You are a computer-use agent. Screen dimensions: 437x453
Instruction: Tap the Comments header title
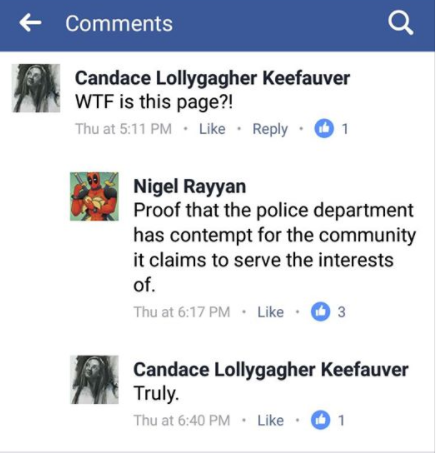119,24
